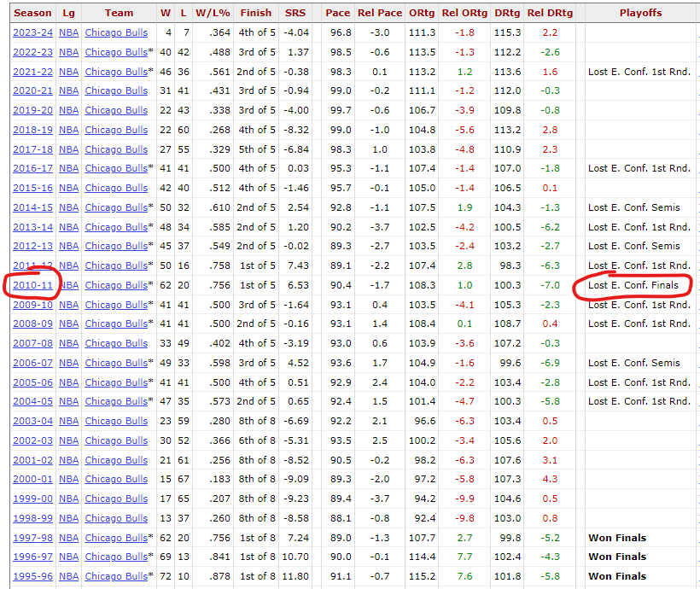Viewport: 700px width, 589px height.
Task: Sort by the Rel ORtg column header
Action: (464, 13)
